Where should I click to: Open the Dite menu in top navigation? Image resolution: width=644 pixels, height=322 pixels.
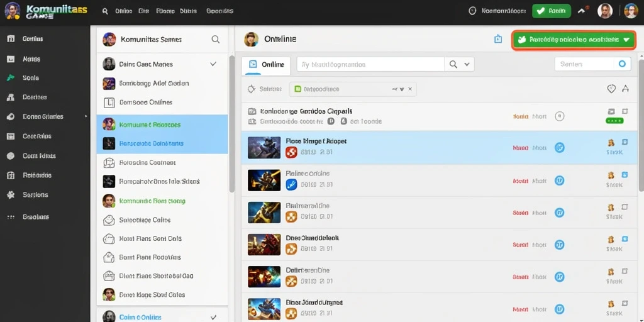tap(144, 11)
